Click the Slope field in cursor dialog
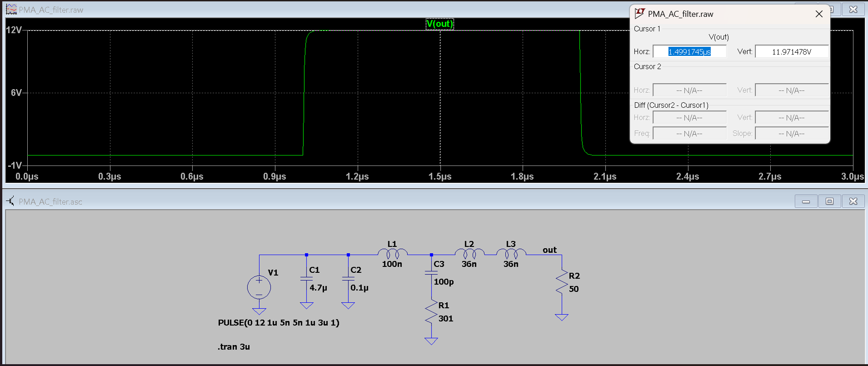The width and height of the screenshot is (868, 366). tap(792, 133)
